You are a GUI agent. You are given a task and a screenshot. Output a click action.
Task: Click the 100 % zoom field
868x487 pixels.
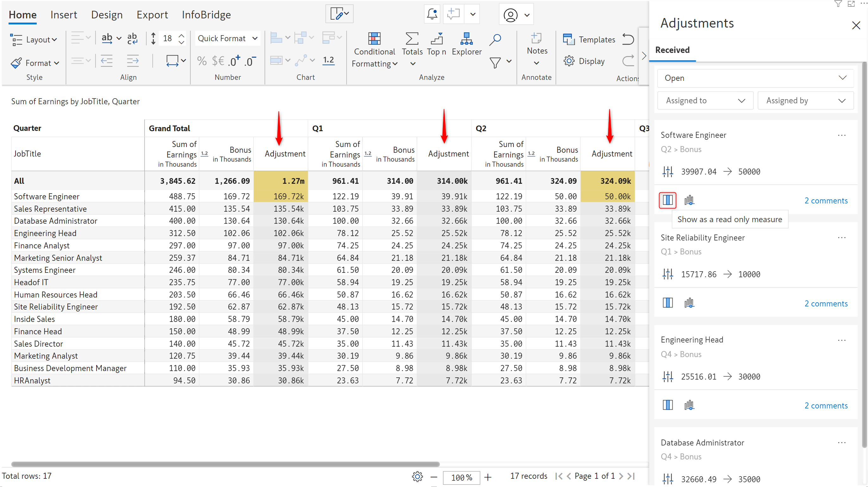(461, 477)
